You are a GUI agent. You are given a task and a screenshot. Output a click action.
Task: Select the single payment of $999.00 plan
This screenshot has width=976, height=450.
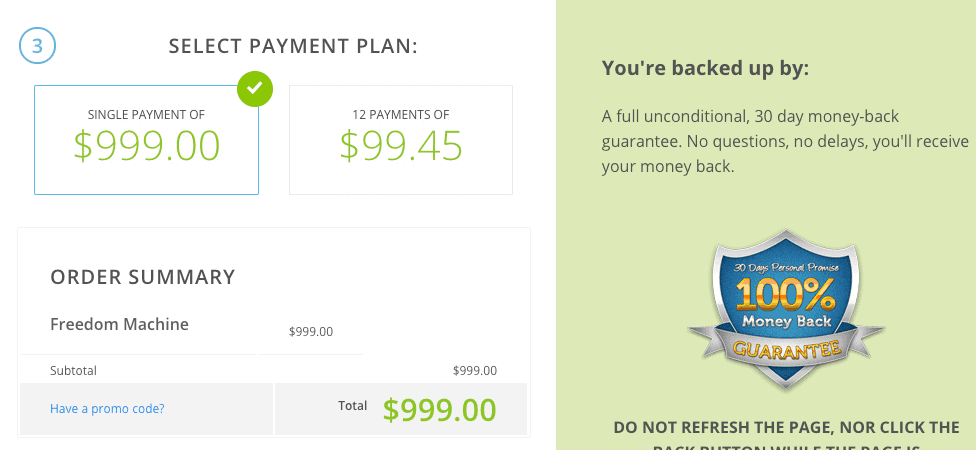point(146,140)
